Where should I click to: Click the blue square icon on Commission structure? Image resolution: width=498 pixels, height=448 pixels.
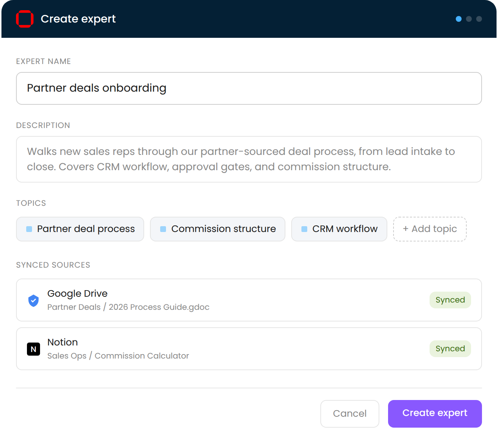[163, 229]
